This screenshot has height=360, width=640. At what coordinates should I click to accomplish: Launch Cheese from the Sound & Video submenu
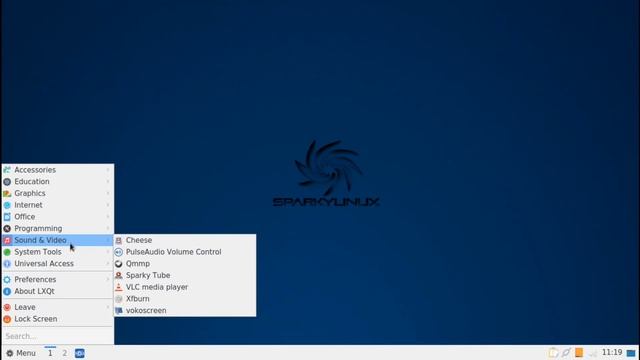click(x=185, y=240)
